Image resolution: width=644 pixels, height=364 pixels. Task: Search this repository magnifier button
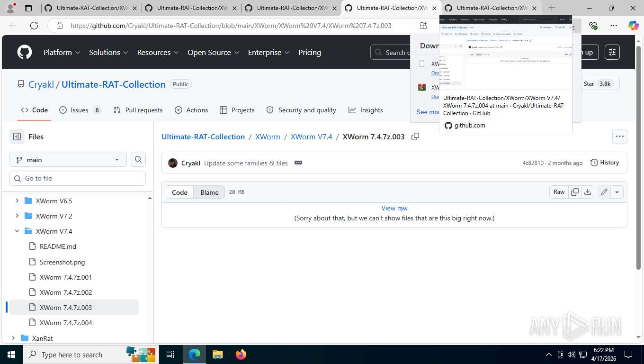138,160
